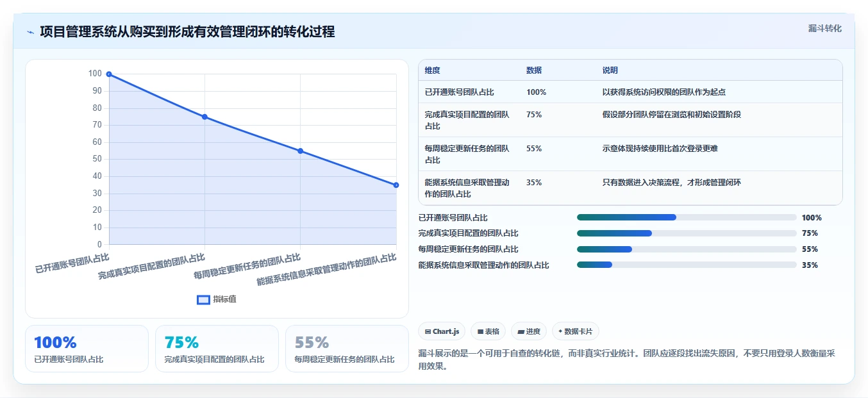Click the chart data point at 55
The image size is (868, 398).
[x=300, y=151]
